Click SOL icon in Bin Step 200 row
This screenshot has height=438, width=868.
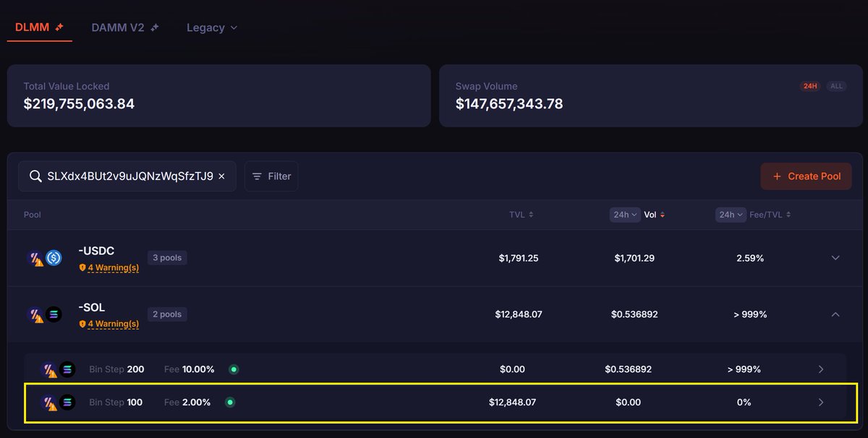[67, 369]
